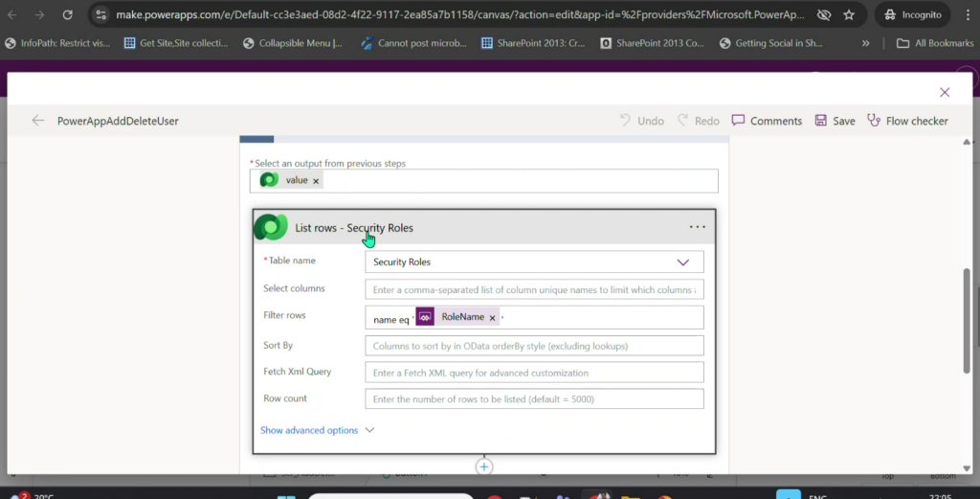Open the List rows action ellipsis menu
The width and height of the screenshot is (980, 499).
pos(697,227)
